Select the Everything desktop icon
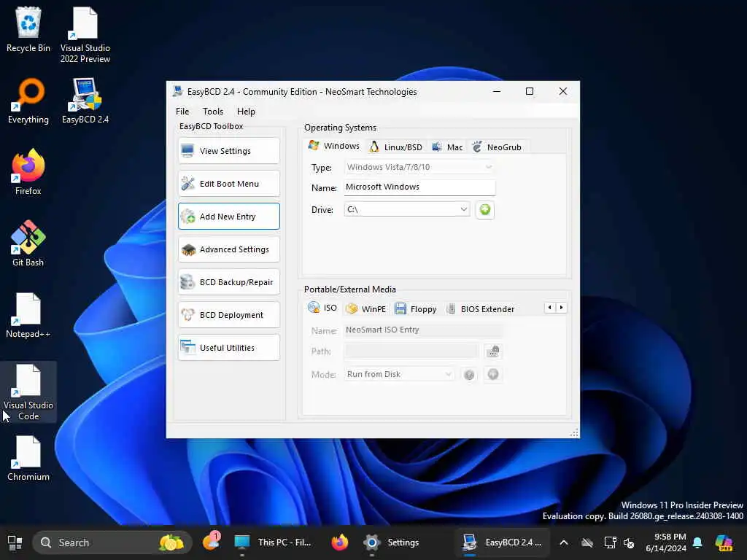Screen dimensions: 747x560 point(28,101)
